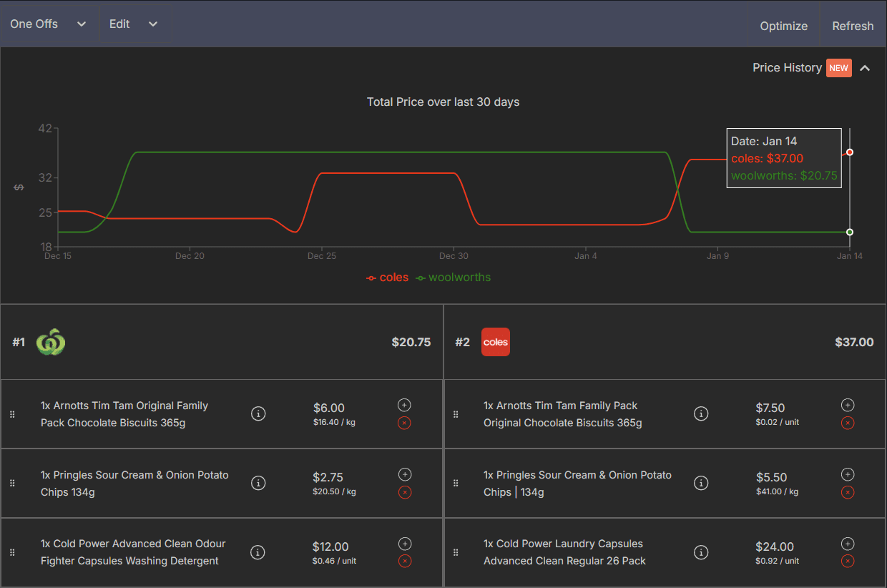Expand the Edit dropdown menu
Image resolution: width=887 pixels, height=588 pixels.
[133, 24]
